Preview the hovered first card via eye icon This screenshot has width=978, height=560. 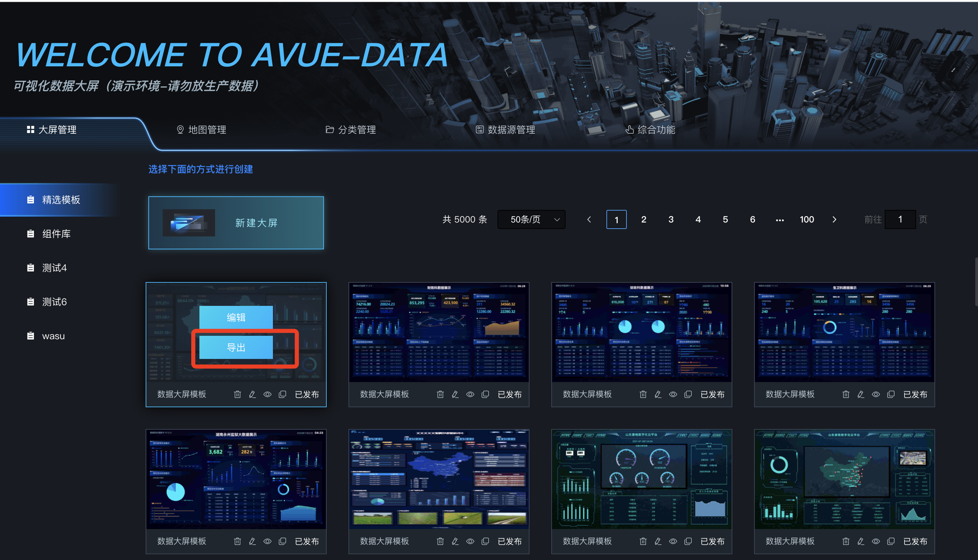[267, 394]
